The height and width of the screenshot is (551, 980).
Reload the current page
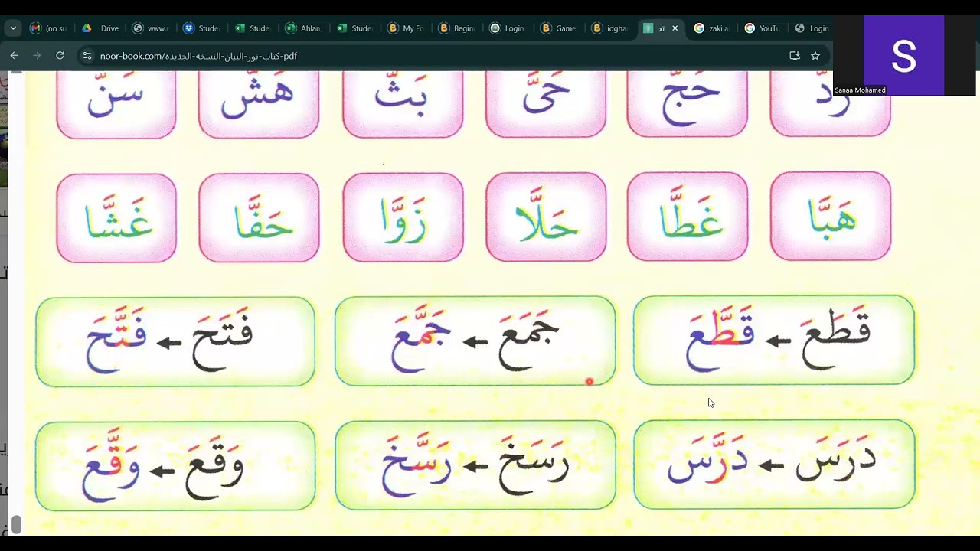(x=60, y=56)
